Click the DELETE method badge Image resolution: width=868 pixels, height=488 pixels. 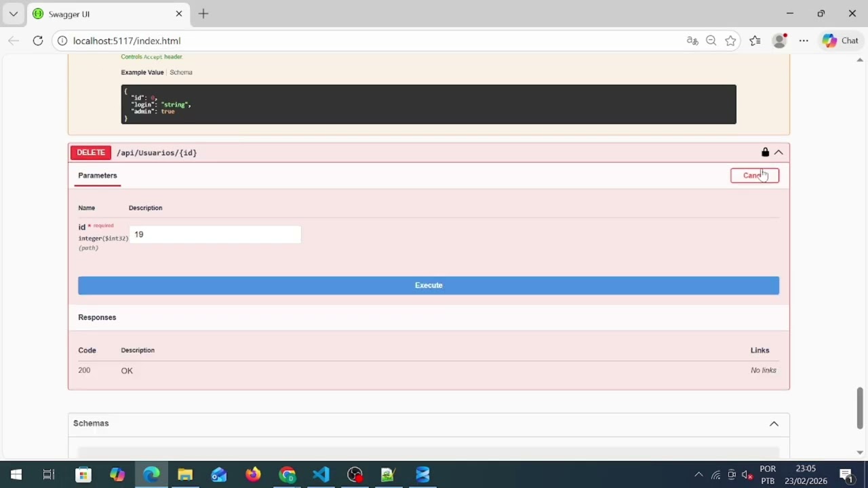click(91, 152)
